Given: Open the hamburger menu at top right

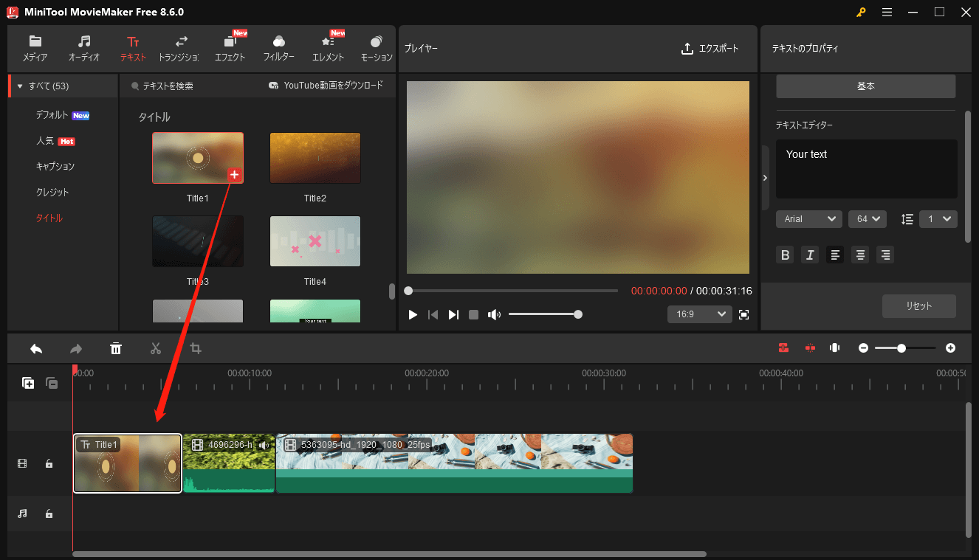Looking at the screenshot, I should point(887,12).
